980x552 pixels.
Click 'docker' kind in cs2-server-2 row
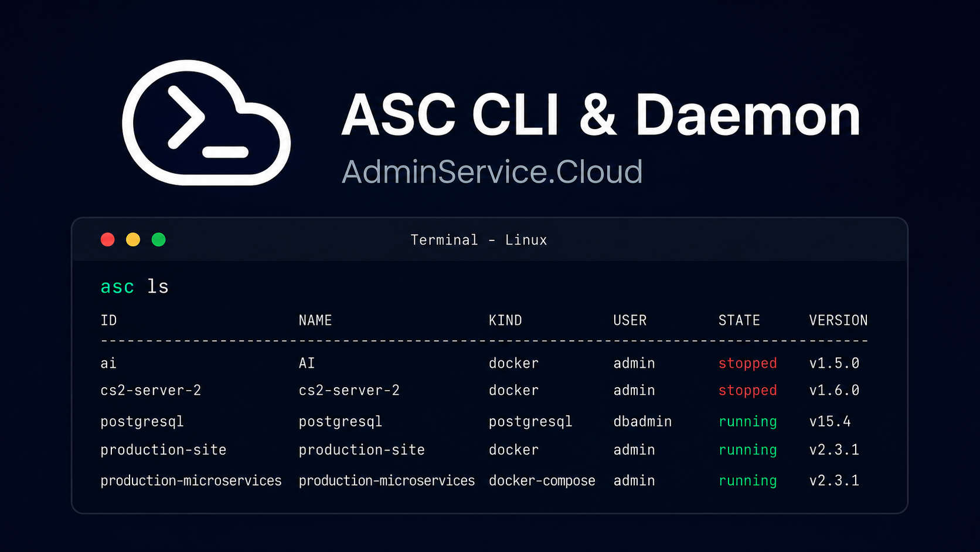coord(513,390)
